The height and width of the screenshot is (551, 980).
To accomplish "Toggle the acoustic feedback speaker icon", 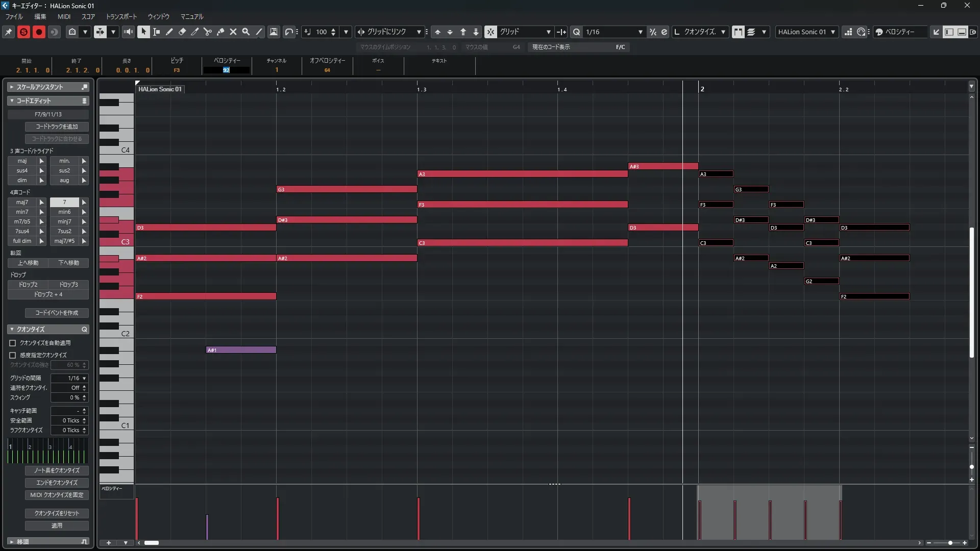I will 128,32.
